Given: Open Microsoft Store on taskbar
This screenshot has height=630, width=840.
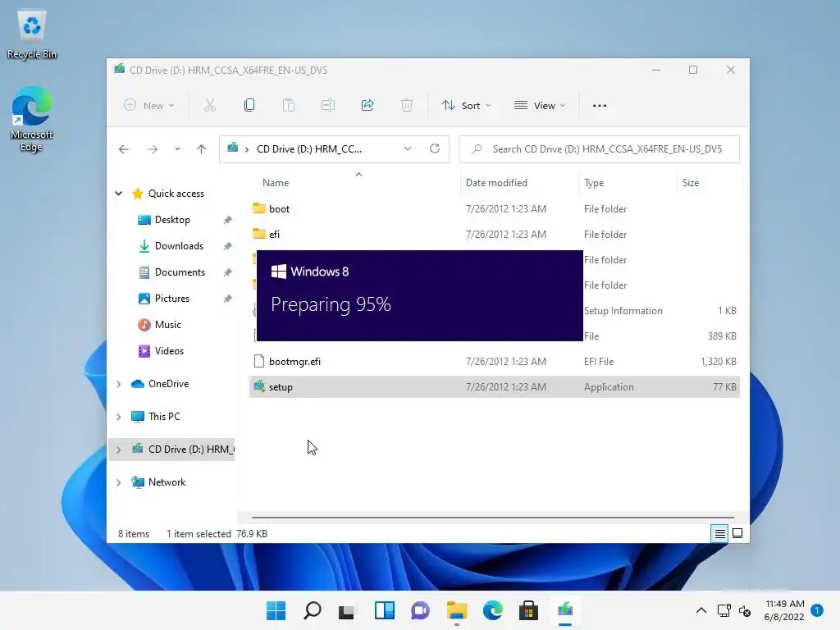Looking at the screenshot, I should [529, 610].
